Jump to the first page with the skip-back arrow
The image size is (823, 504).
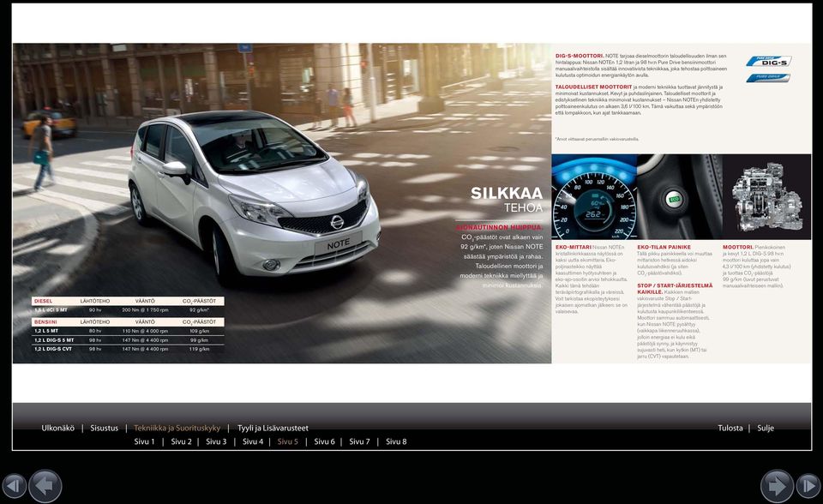[x=15, y=486]
